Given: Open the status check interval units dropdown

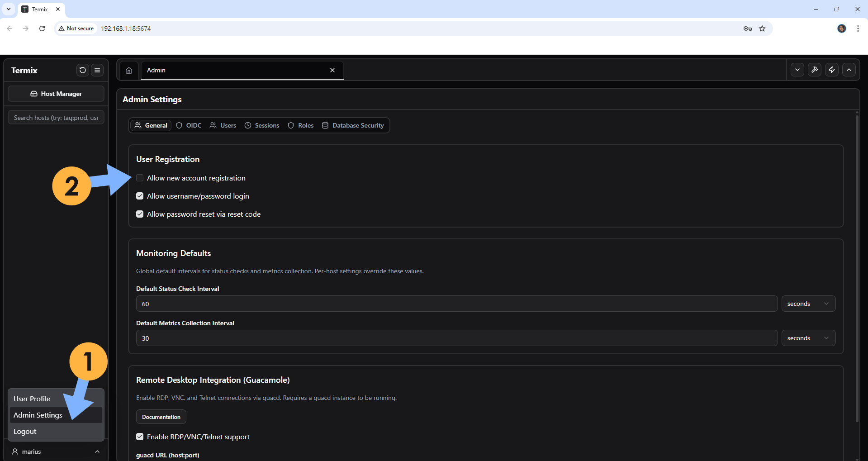Looking at the screenshot, I should pos(808,304).
